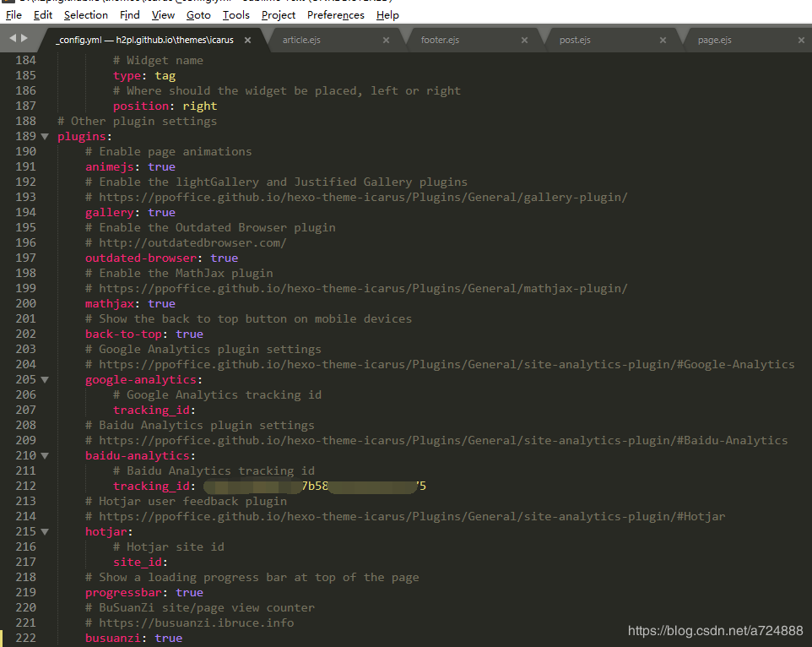
Task: Click the tracking_id key on line 207
Action: point(152,410)
